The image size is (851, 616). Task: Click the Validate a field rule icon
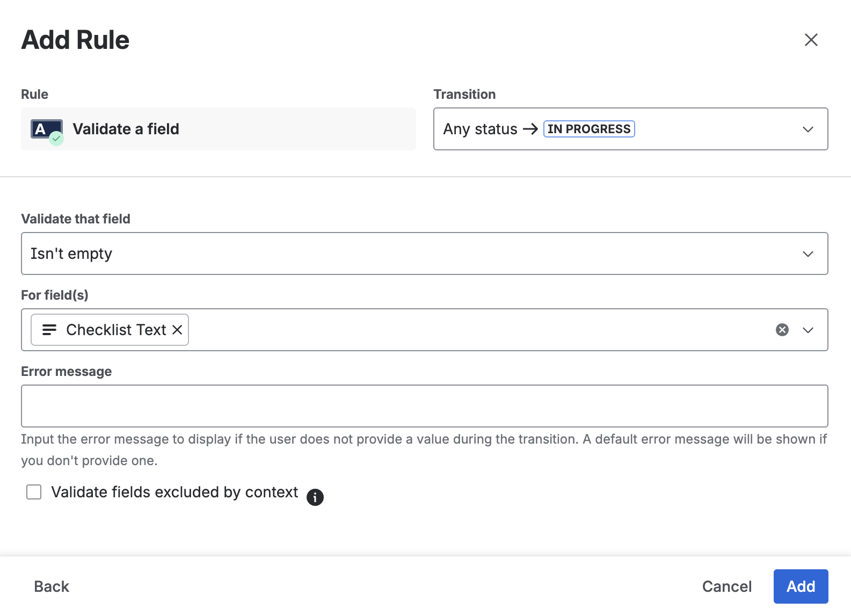47,131
